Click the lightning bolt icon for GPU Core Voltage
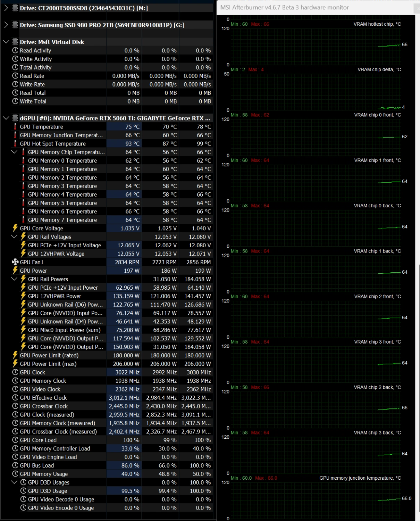This screenshot has height=521, width=420. (15, 228)
